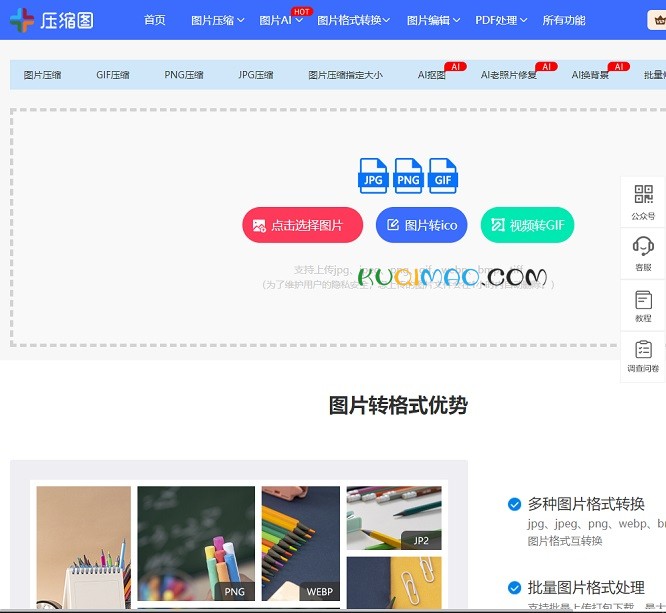Click the red 点击选择图片 button
The image size is (666, 613).
(x=302, y=225)
